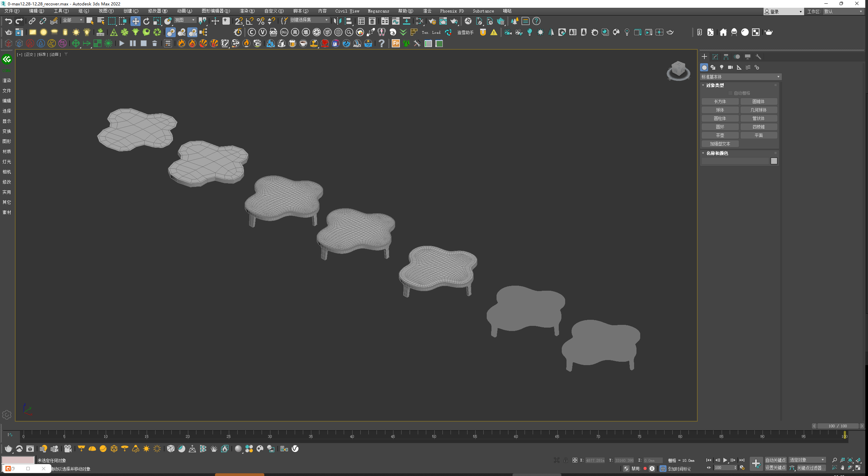Toggle the 自动关键点 auto key button
This screenshot has width=868, height=476.
click(x=775, y=460)
